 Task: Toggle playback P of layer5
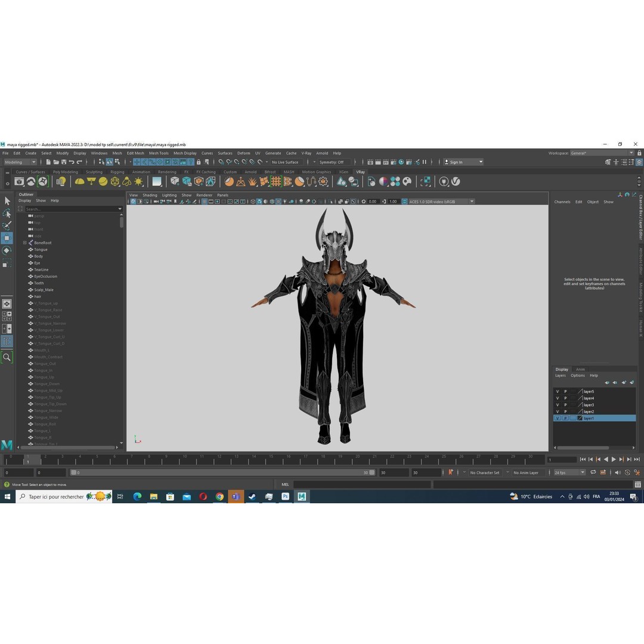[565, 391]
